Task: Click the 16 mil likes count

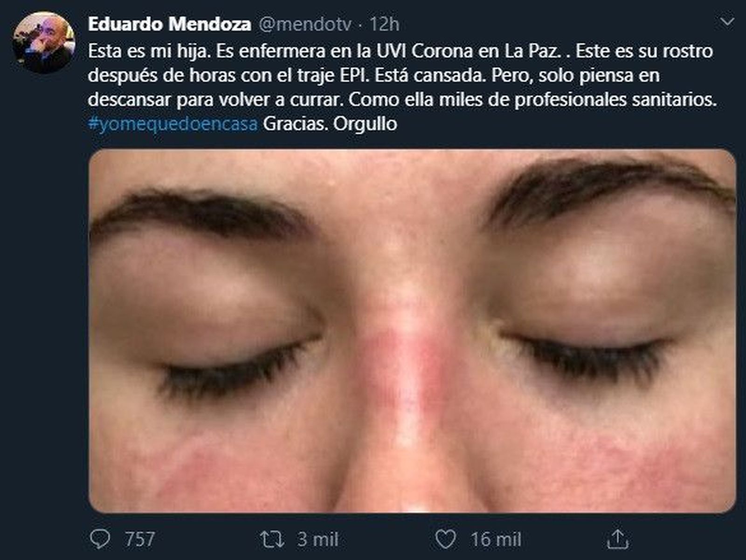Action: click(x=496, y=539)
